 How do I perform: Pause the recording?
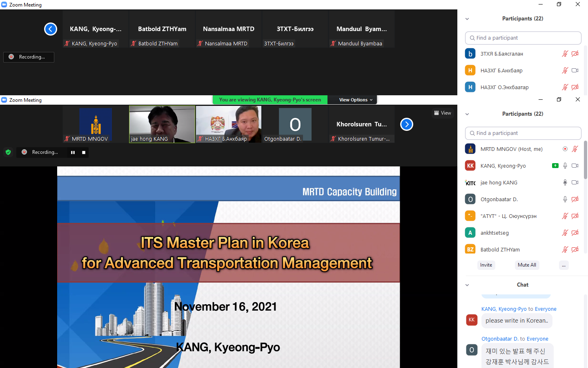[73, 153]
